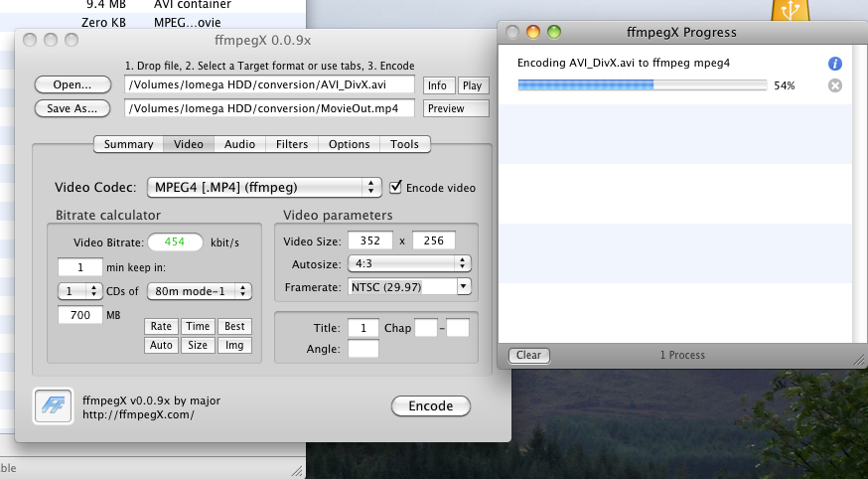
Task: Select the Filters tab
Action: (x=292, y=144)
